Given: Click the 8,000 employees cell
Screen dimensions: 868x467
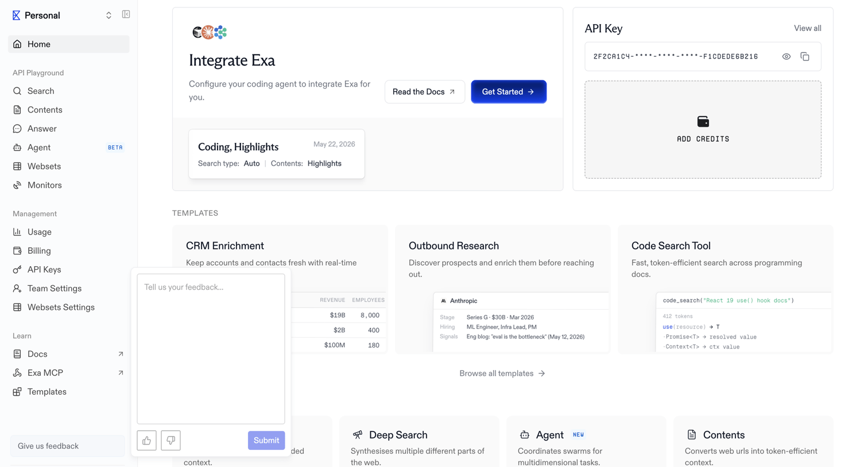Looking at the screenshot, I should (x=370, y=316).
